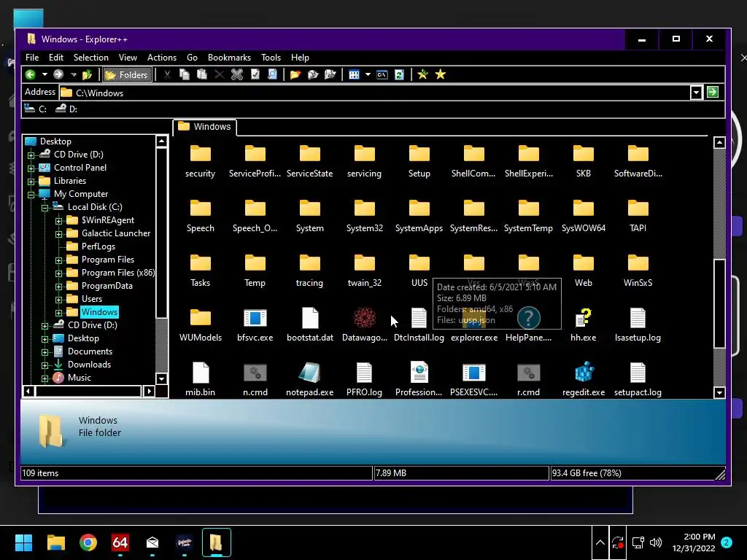Open the Search magnifier tool
747x560 pixels.
(x=272, y=75)
